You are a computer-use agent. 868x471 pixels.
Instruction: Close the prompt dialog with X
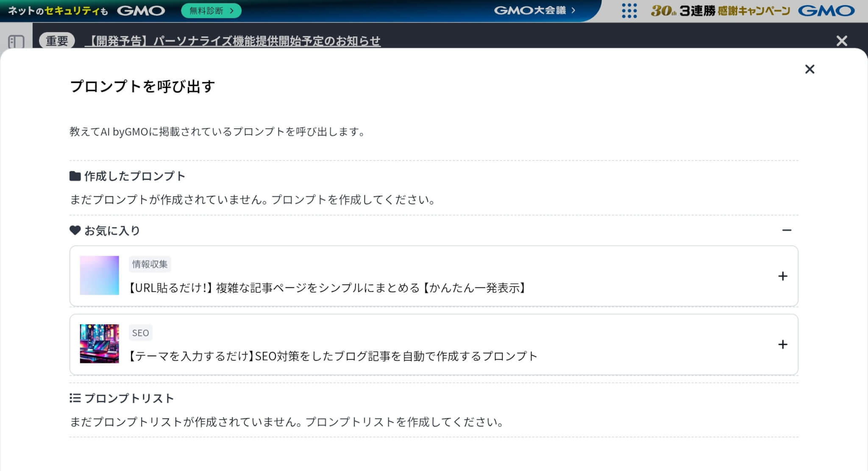[x=810, y=69]
